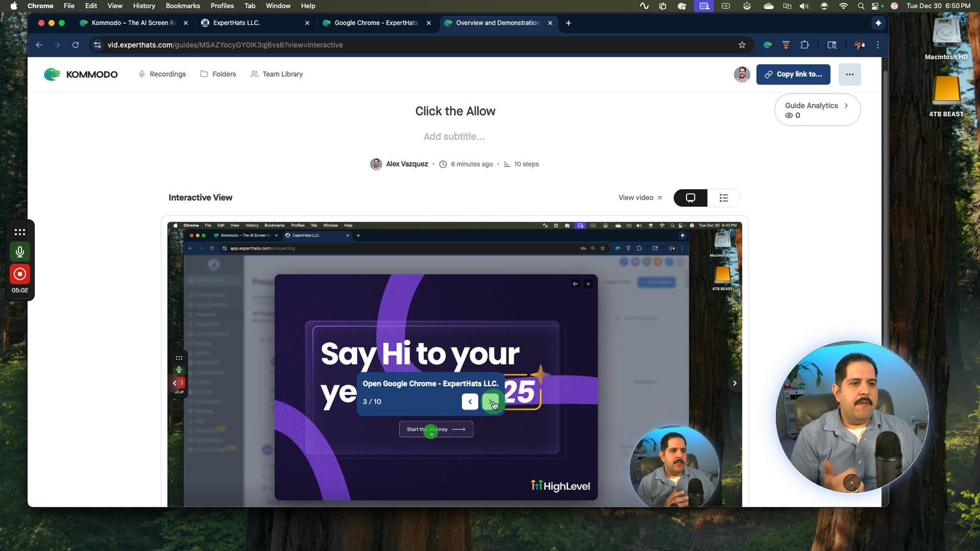
Task: Open Spotlight search in the menu bar
Action: (861, 6)
